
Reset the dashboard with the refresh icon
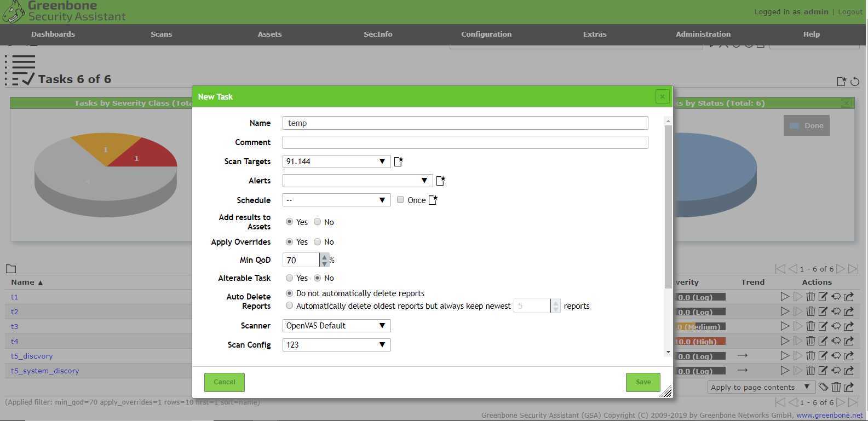click(855, 82)
